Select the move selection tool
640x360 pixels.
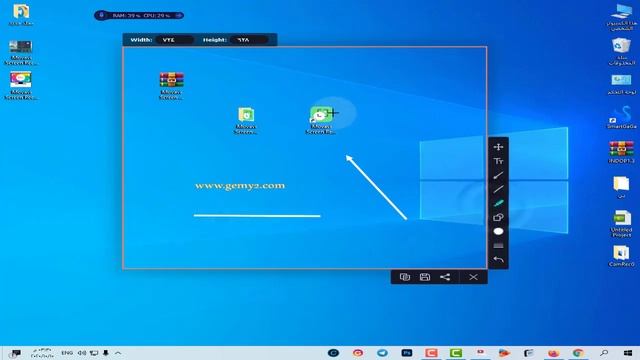(x=498, y=147)
